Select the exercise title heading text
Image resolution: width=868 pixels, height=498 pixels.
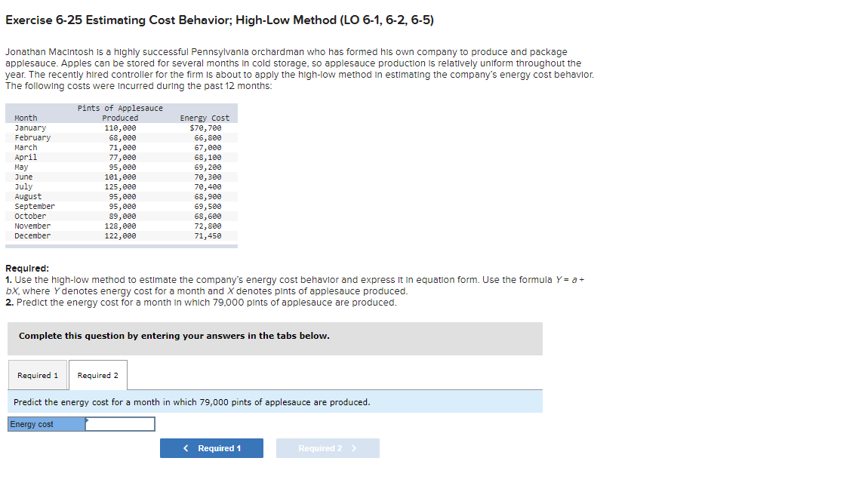point(220,20)
